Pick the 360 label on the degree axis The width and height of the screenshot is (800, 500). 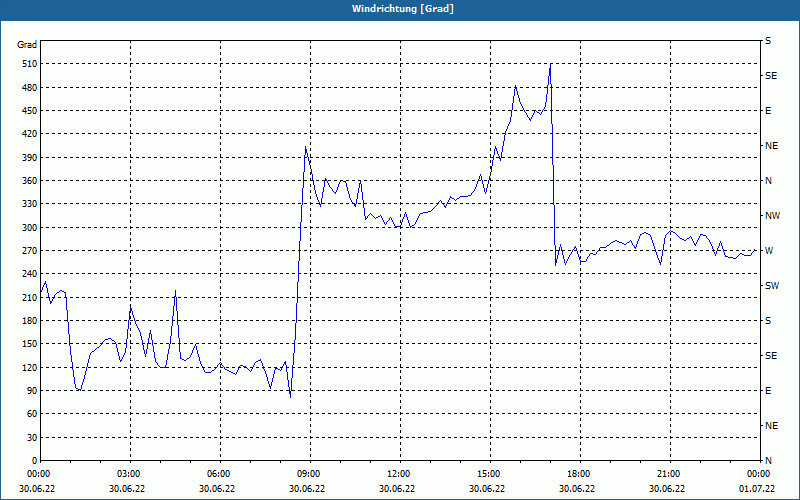(x=30, y=181)
